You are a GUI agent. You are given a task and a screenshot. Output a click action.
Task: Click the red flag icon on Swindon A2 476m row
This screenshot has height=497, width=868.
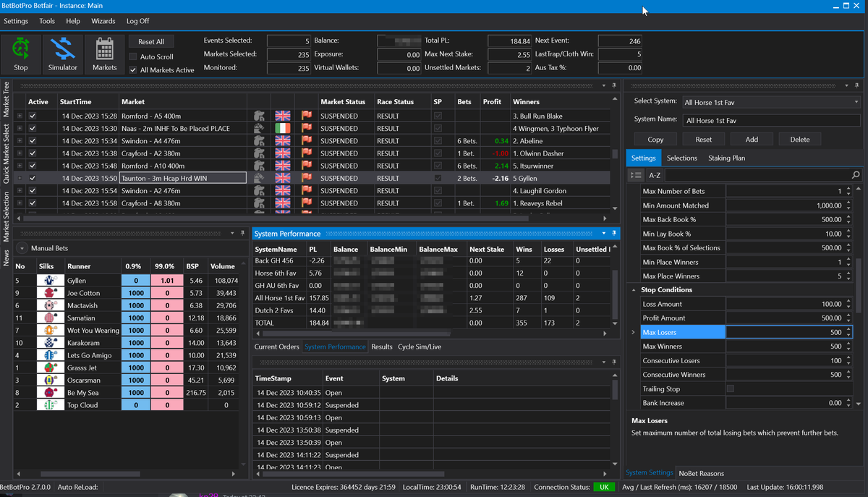point(307,191)
